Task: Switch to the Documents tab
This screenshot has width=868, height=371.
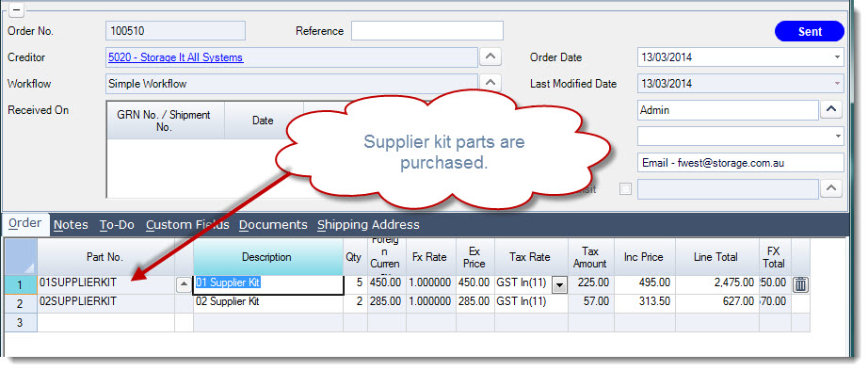Action: pyautogui.click(x=273, y=225)
